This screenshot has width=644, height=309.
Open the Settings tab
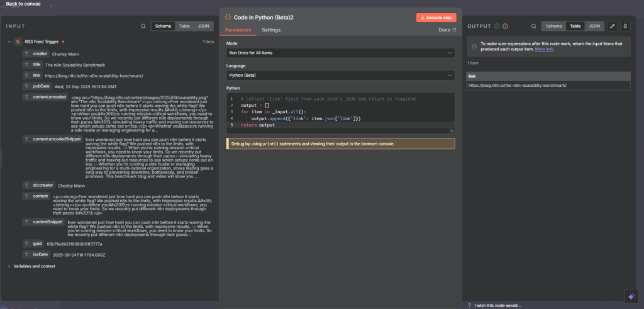(x=271, y=30)
